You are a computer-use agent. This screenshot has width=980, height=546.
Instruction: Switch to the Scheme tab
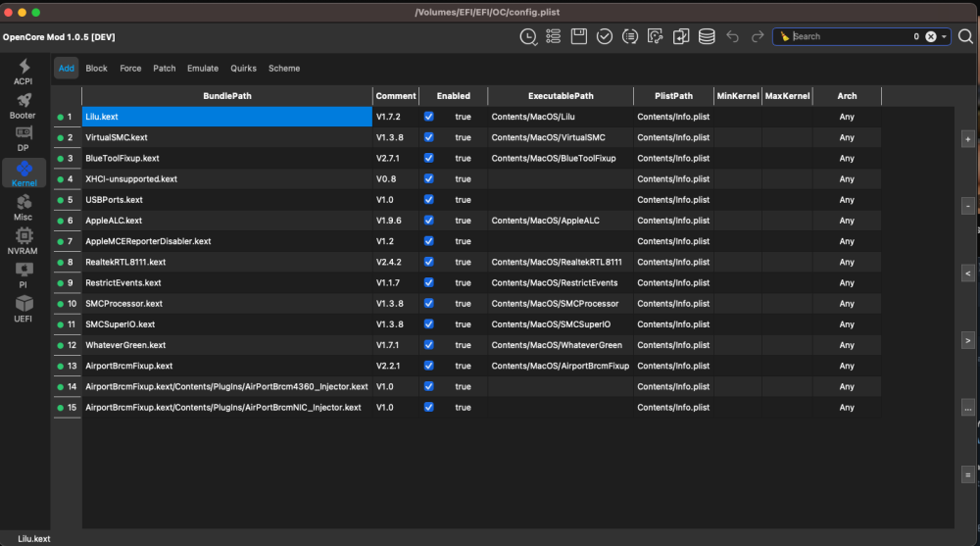click(x=284, y=69)
